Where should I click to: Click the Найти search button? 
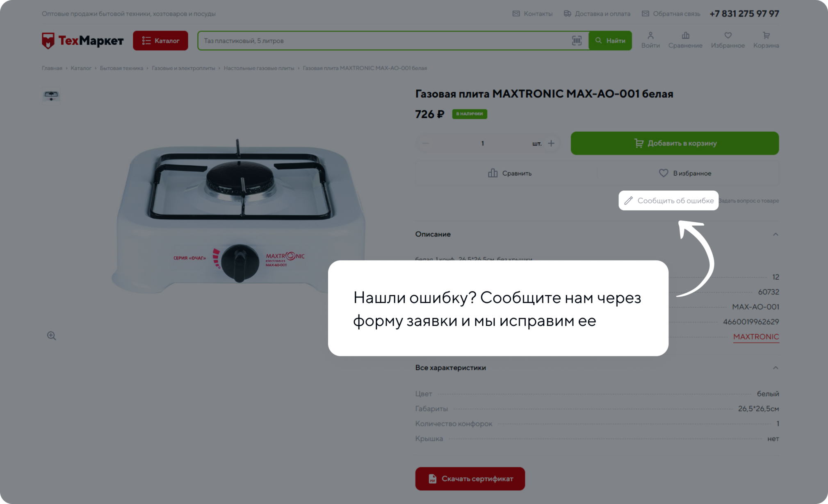coord(610,41)
